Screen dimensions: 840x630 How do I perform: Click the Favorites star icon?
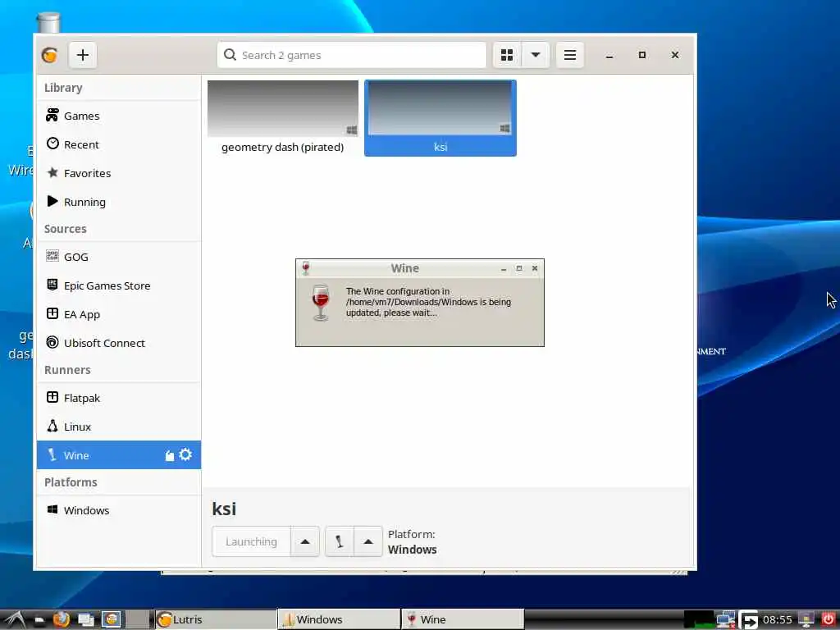click(52, 172)
